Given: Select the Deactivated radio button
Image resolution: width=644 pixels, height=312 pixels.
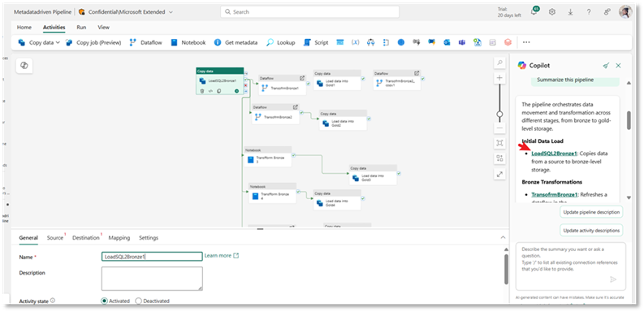Looking at the screenshot, I should click(138, 301).
